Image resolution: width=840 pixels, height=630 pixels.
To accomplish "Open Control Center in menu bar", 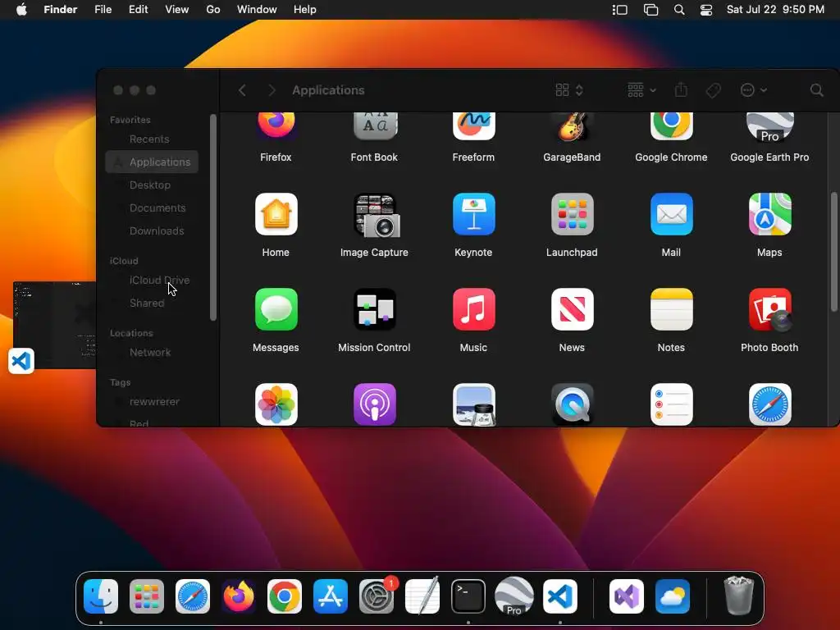I will click(x=706, y=10).
